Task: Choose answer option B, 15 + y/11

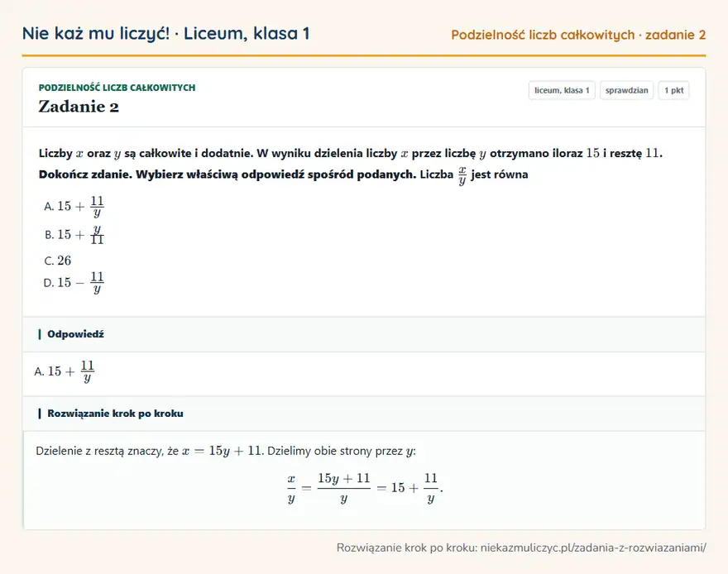Action: pos(74,235)
